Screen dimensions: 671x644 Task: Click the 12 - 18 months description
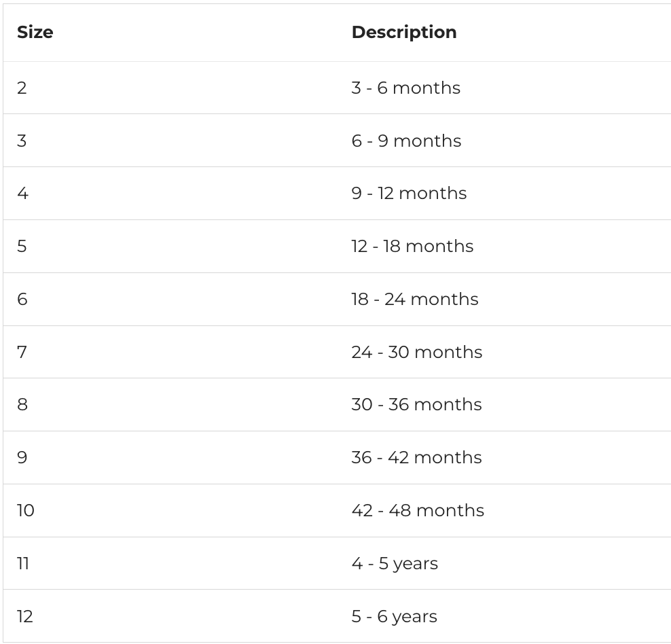412,247
